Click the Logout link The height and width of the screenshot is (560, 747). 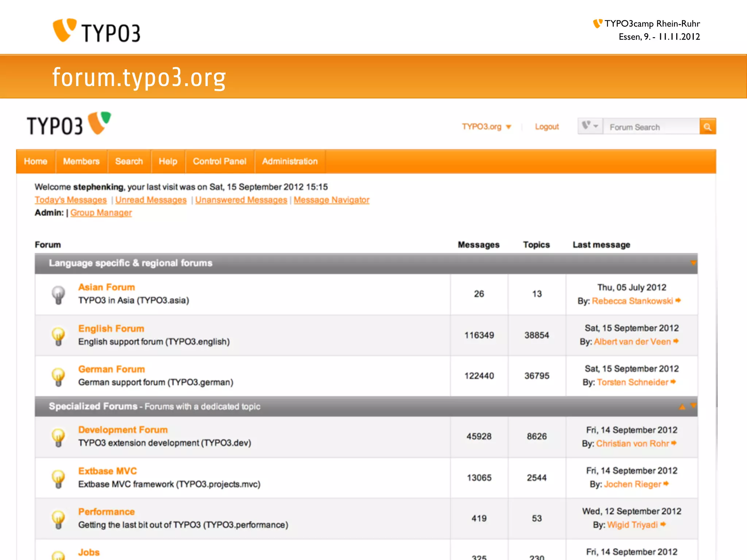[x=547, y=127]
